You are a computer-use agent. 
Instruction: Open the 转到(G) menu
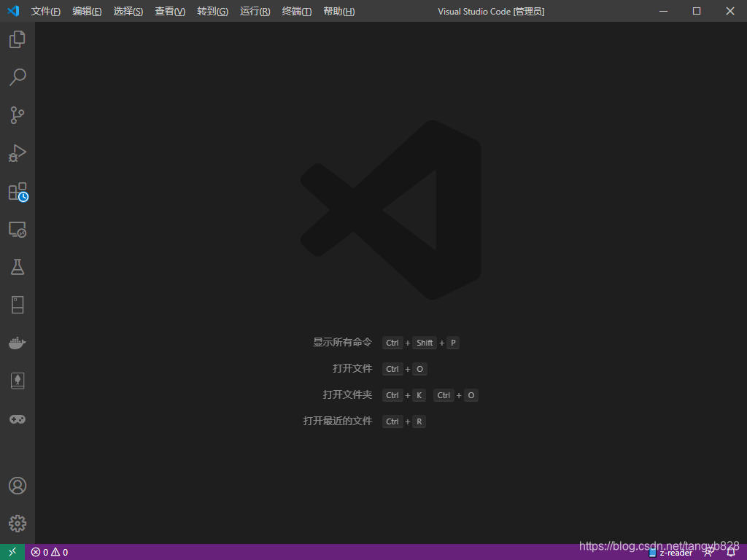point(212,12)
